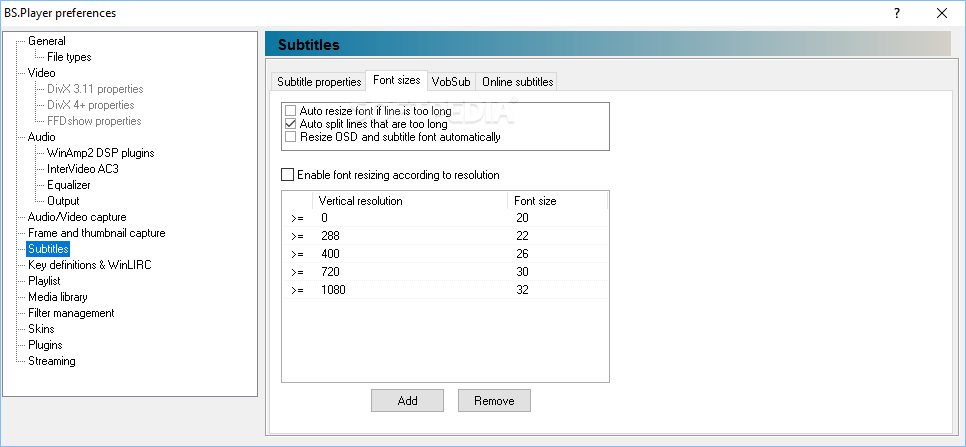Select DivX 3.11 properties entry
Viewport: 966px width, 447px height.
[x=95, y=89]
